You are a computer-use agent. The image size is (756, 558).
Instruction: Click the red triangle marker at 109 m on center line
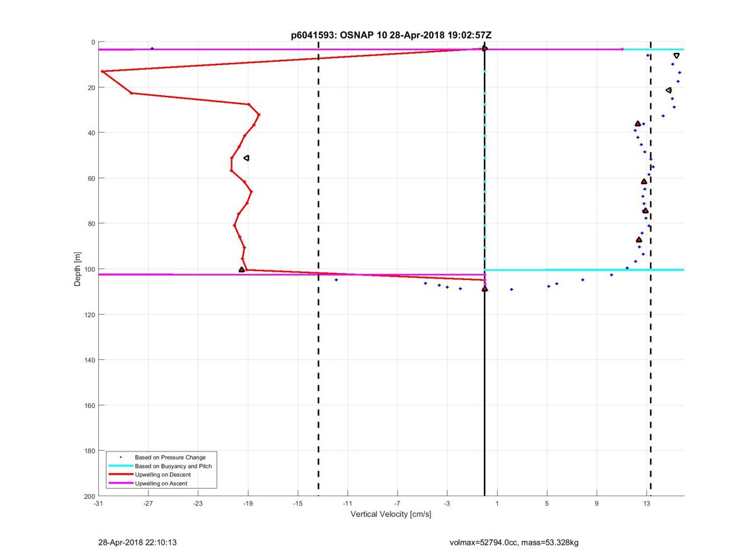pos(484,289)
